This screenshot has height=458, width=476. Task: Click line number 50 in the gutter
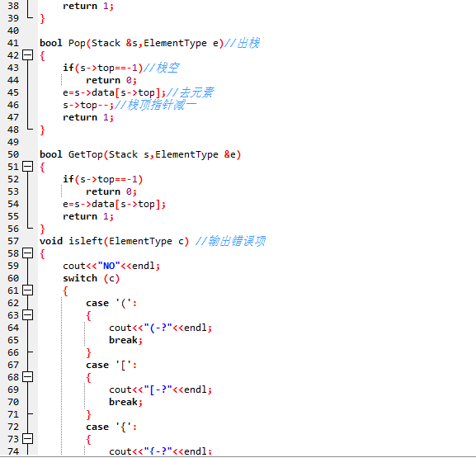tap(13, 154)
